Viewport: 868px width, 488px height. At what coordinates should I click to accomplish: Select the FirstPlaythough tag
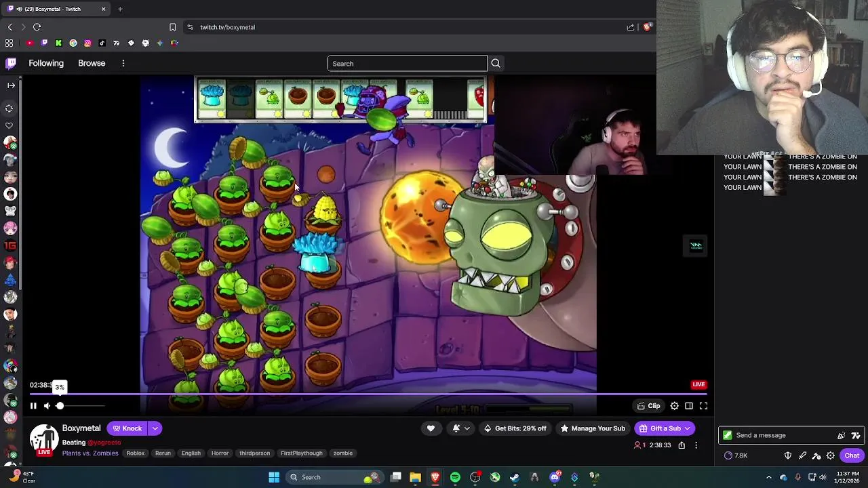(302, 453)
